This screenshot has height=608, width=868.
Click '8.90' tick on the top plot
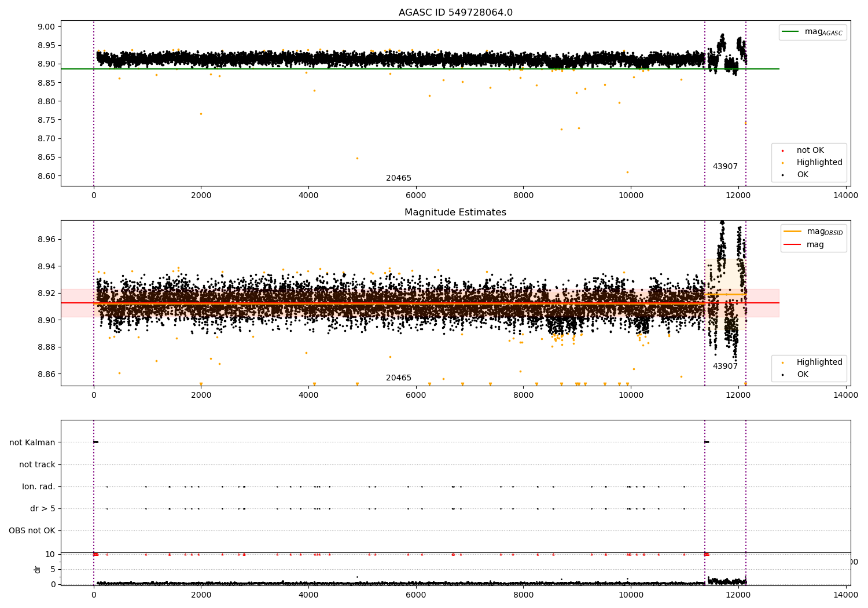[x=47, y=64]
